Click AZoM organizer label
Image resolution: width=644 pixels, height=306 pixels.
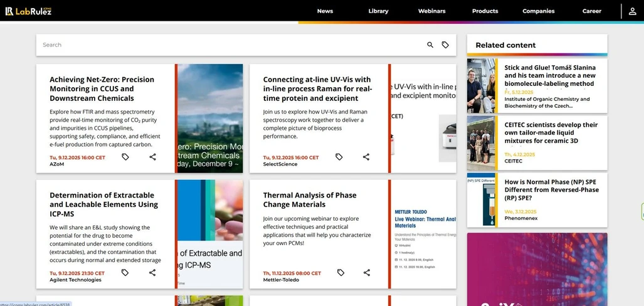coord(56,164)
